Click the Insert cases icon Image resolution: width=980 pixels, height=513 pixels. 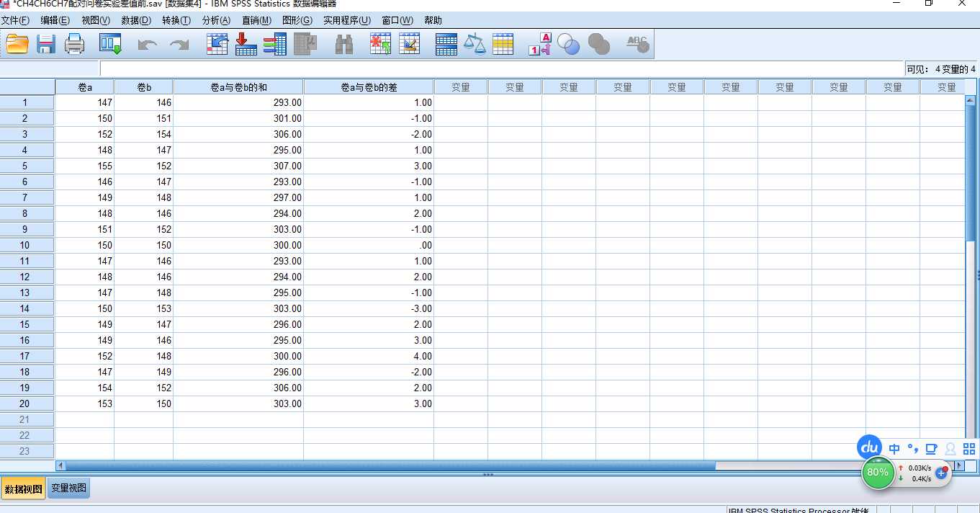380,45
